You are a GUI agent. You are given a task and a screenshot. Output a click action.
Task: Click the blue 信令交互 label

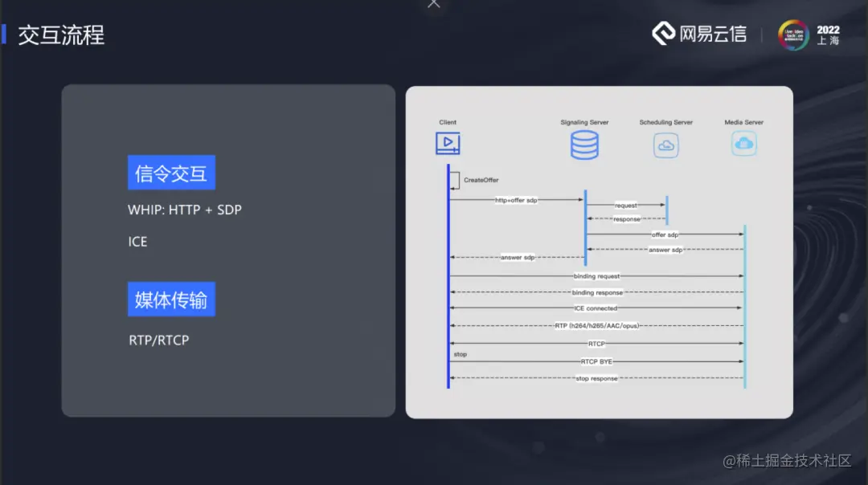(171, 173)
